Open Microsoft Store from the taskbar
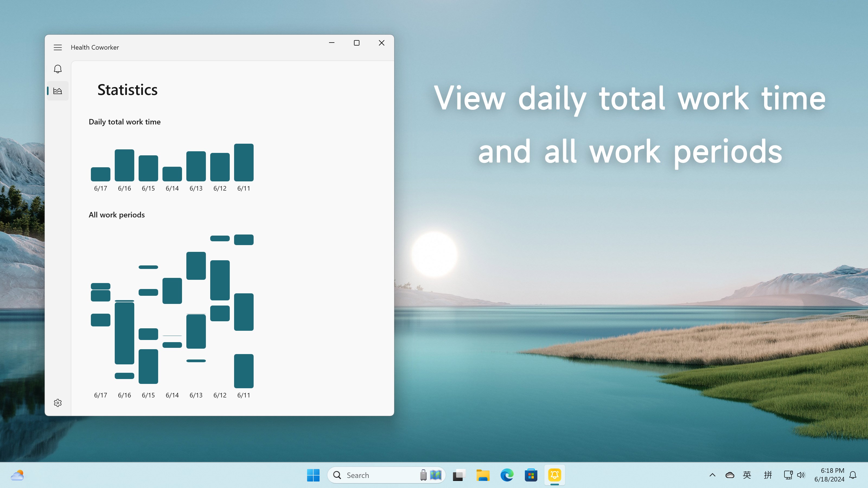Image resolution: width=868 pixels, height=488 pixels. pos(531,475)
